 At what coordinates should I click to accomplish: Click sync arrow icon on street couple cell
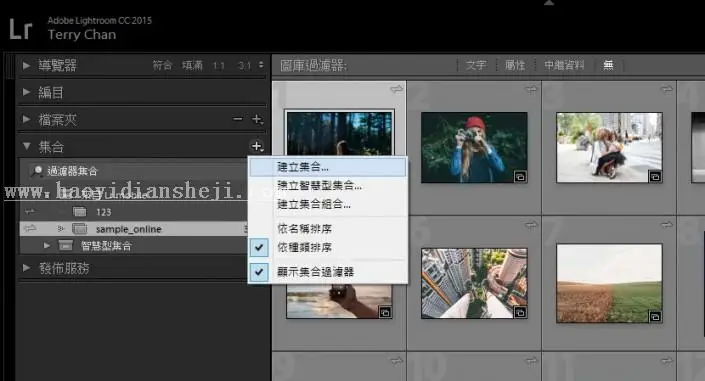tap(666, 90)
